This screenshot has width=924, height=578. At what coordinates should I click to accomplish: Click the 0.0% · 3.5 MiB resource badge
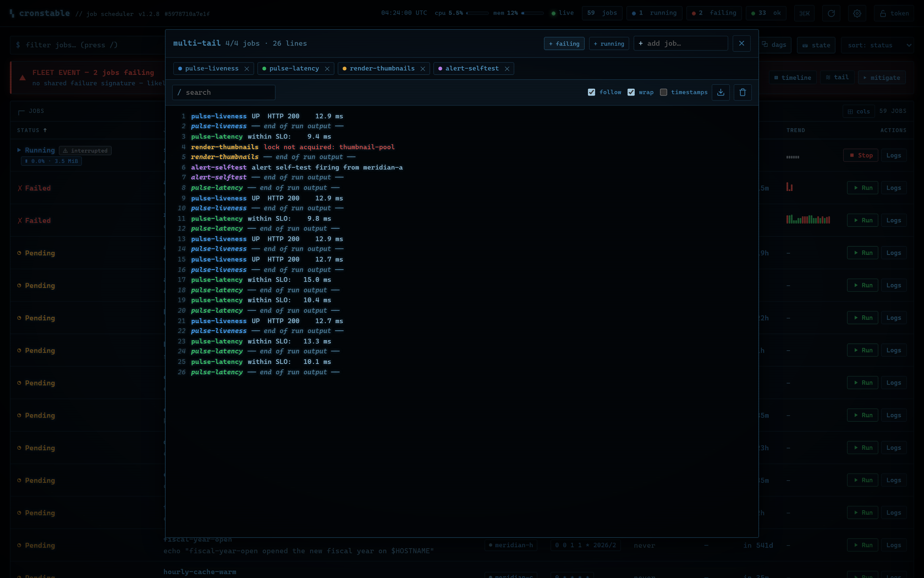(x=51, y=161)
